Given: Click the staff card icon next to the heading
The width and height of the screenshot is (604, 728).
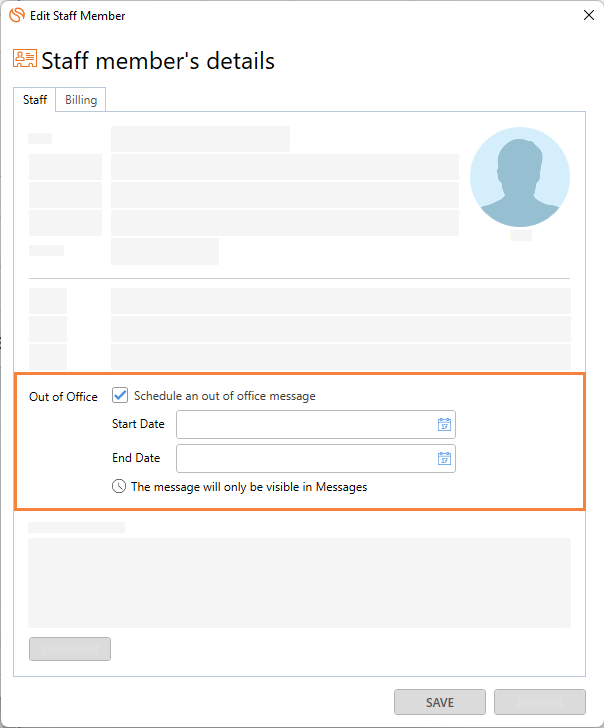Looking at the screenshot, I should coord(25,59).
